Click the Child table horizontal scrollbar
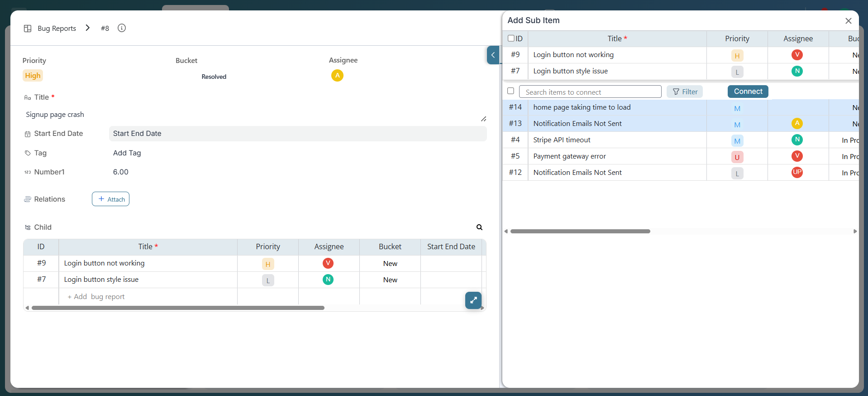The image size is (868, 396). (x=178, y=308)
